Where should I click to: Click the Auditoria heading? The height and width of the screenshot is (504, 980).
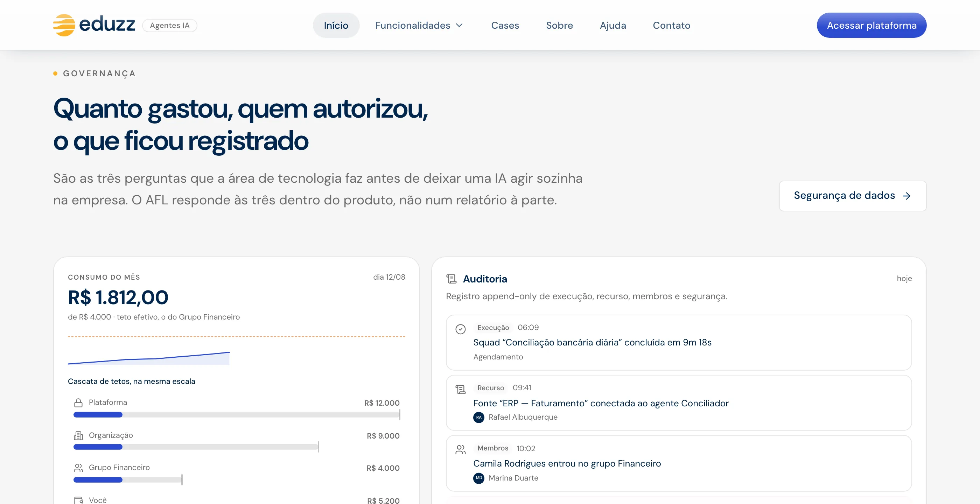click(485, 279)
